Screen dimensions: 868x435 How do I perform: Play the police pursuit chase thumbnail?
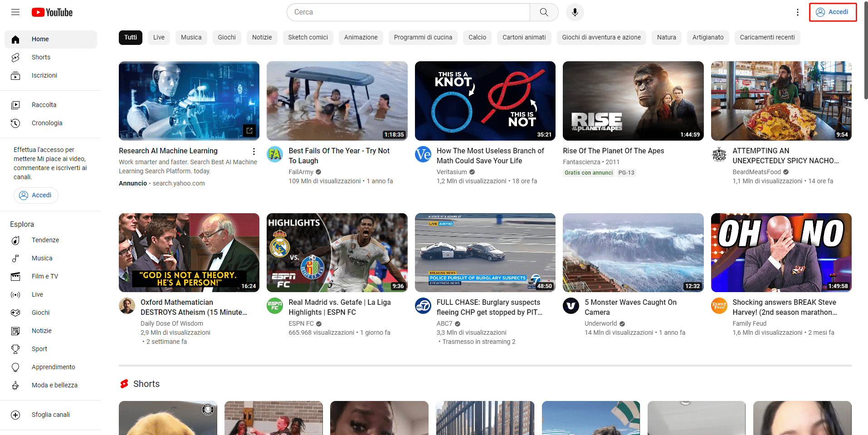pyautogui.click(x=485, y=253)
